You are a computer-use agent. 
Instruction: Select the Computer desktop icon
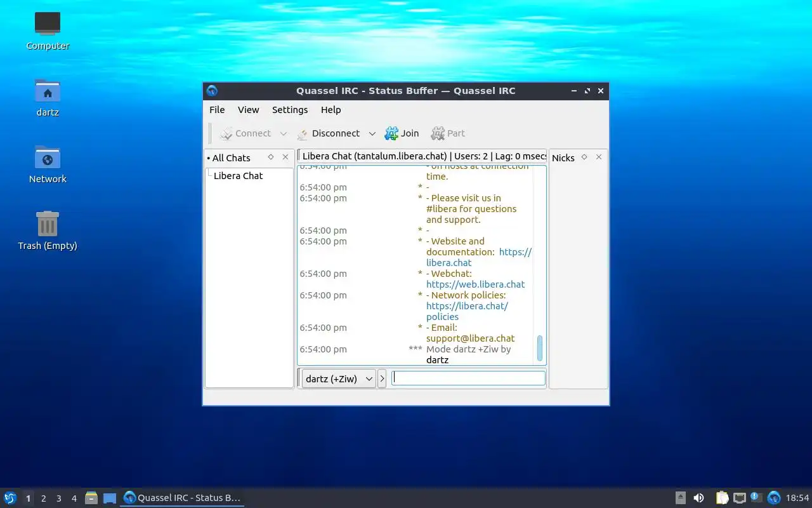pos(48,30)
